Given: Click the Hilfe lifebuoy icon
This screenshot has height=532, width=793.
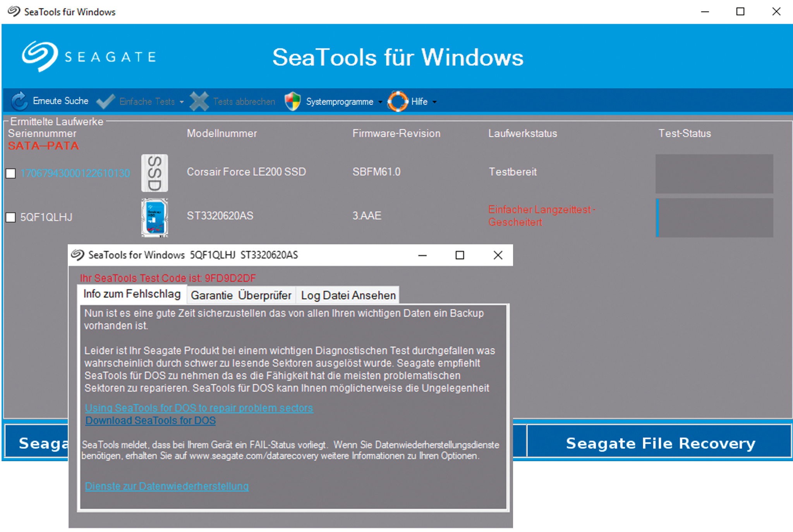Looking at the screenshot, I should point(398,101).
